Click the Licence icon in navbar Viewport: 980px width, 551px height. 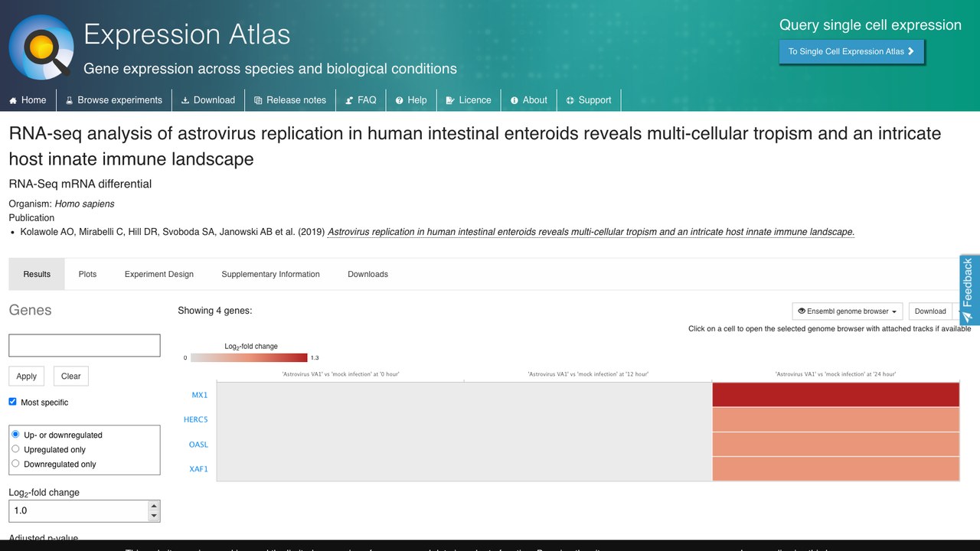coord(450,100)
